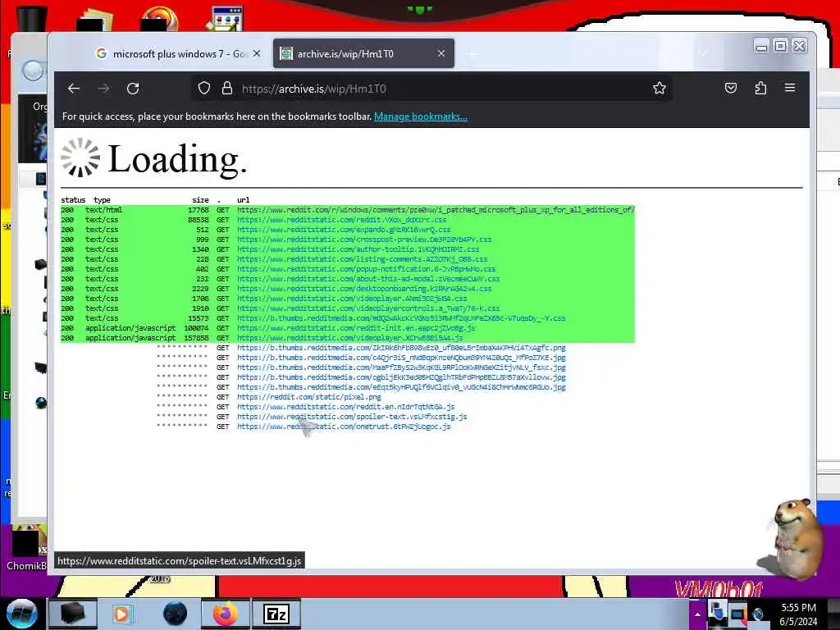The height and width of the screenshot is (630, 840).
Task: Close the microsoft plus windows 7 tab
Action: pyautogui.click(x=257, y=53)
